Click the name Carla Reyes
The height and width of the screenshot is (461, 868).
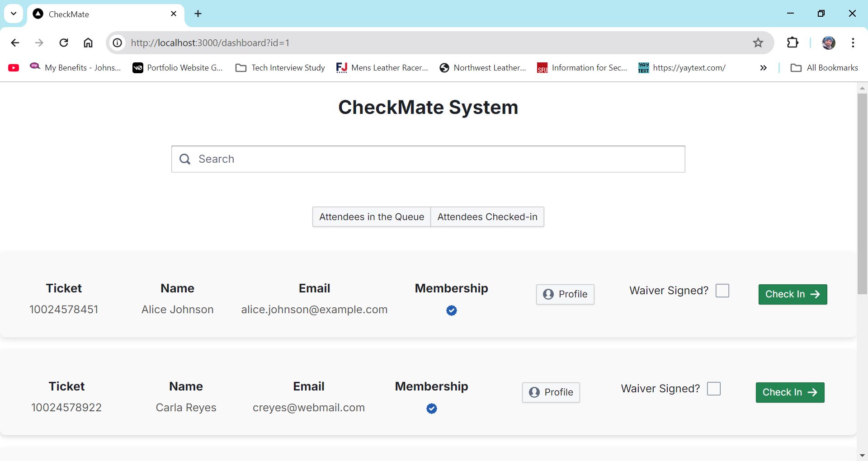[x=186, y=408]
